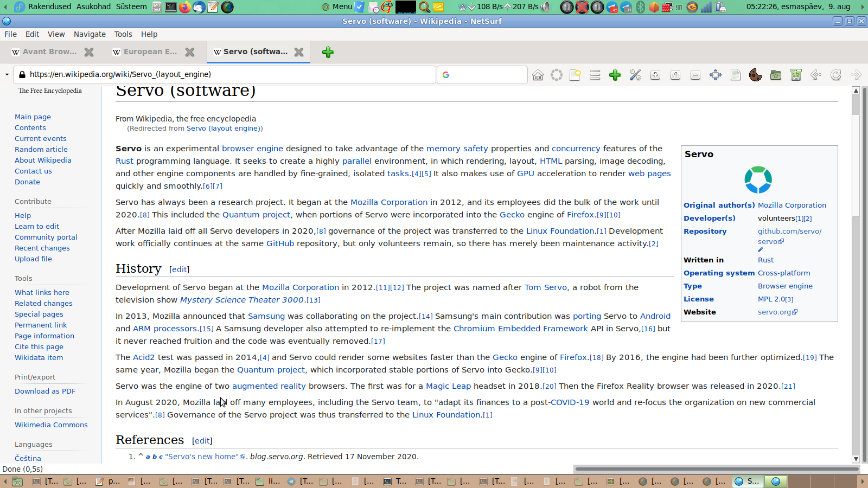The height and width of the screenshot is (488, 868).
Task: Open bookmarks folder icon in toolbar
Action: [776, 75]
